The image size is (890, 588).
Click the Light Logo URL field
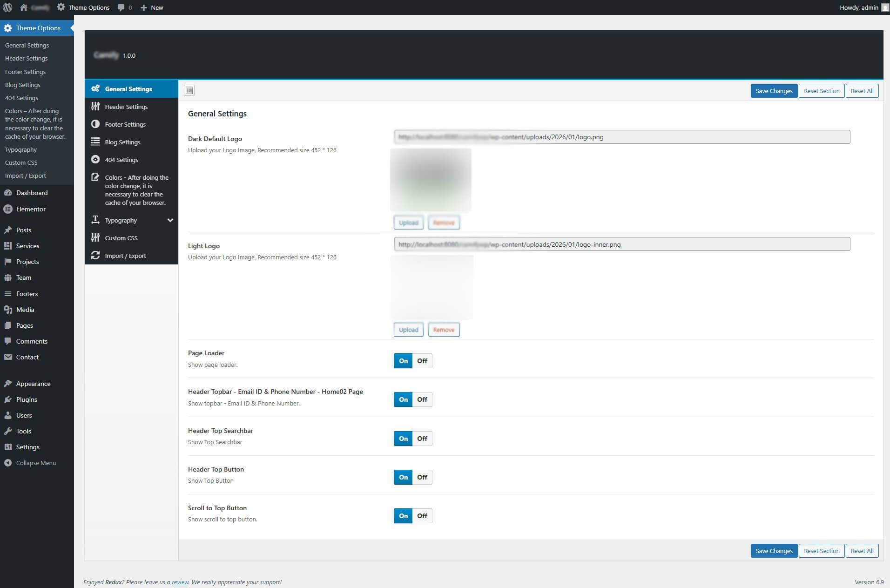tap(621, 244)
